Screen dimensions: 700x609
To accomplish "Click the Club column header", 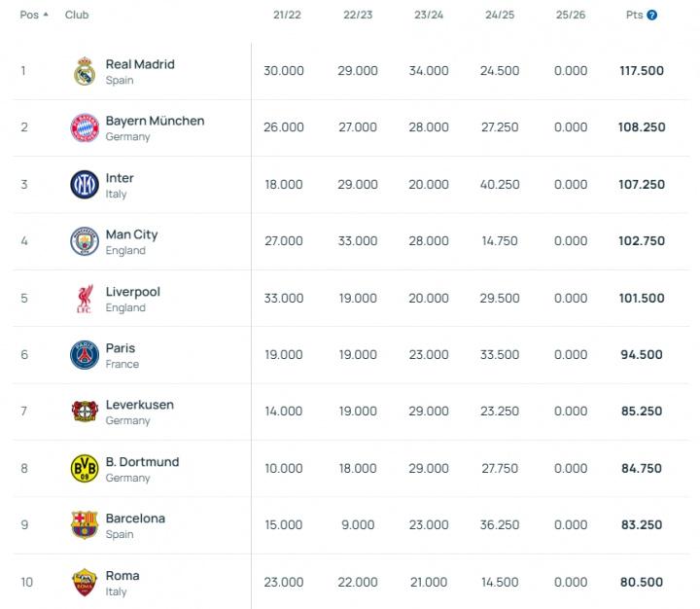I will point(77,16).
